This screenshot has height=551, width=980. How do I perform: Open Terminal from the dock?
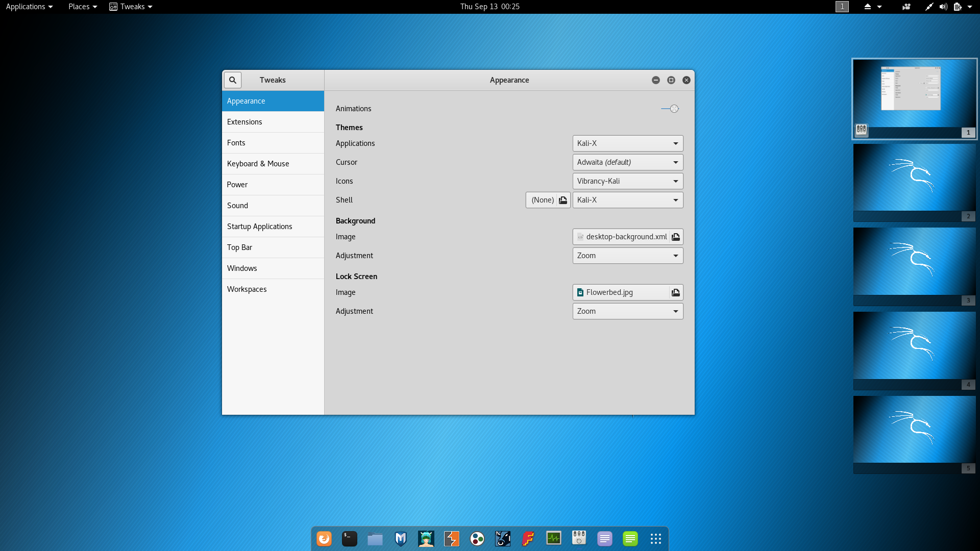click(350, 539)
